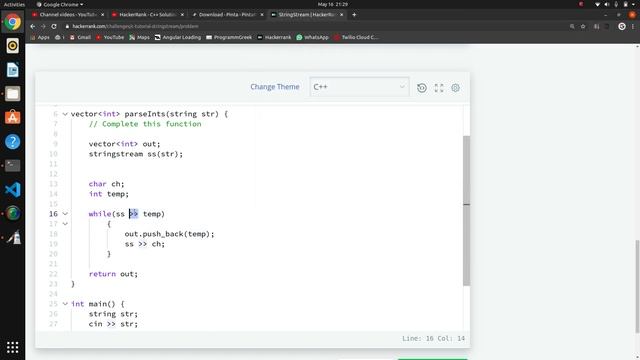The height and width of the screenshot is (360, 640).
Task: Switch to HackerRank C++ Solution tab
Action: coord(147,15)
